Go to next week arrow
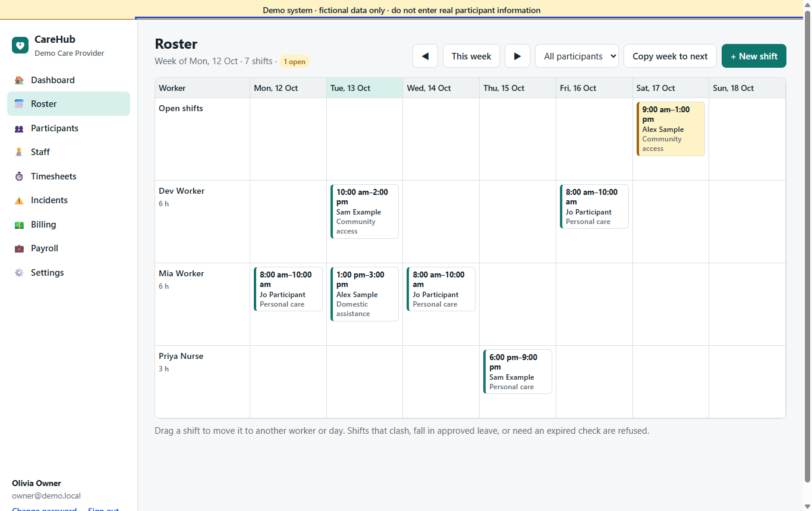Screen dimensions: 812x511 coord(517,56)
